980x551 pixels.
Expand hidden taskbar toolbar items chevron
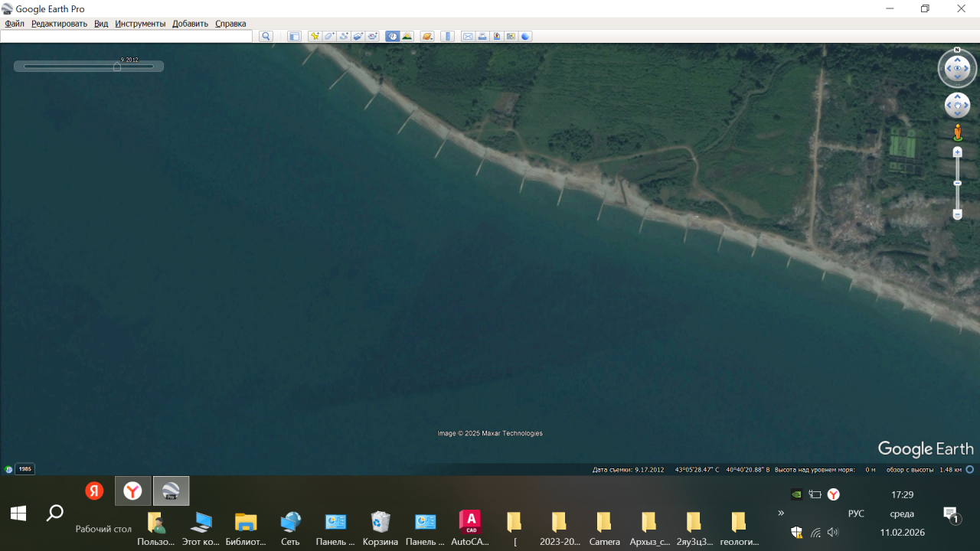[x=781, y=513]
